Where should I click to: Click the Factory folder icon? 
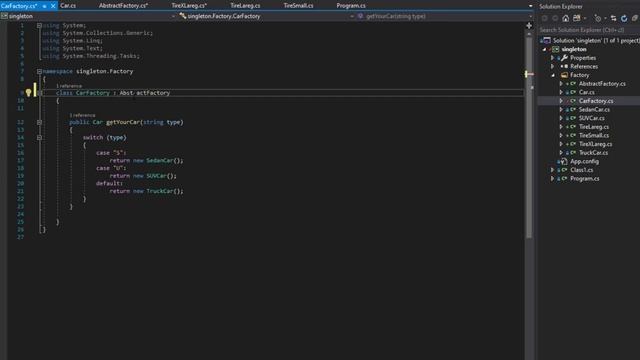(564, 75)
